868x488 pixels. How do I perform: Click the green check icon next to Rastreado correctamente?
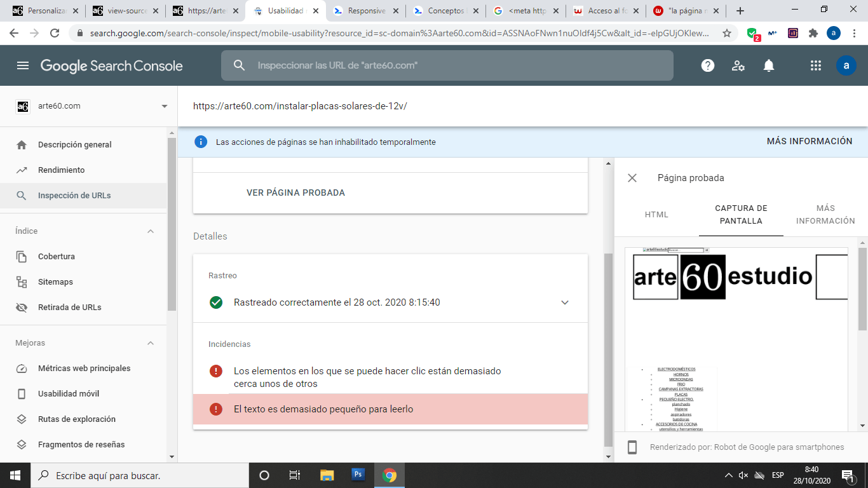(x=216, y=302)
